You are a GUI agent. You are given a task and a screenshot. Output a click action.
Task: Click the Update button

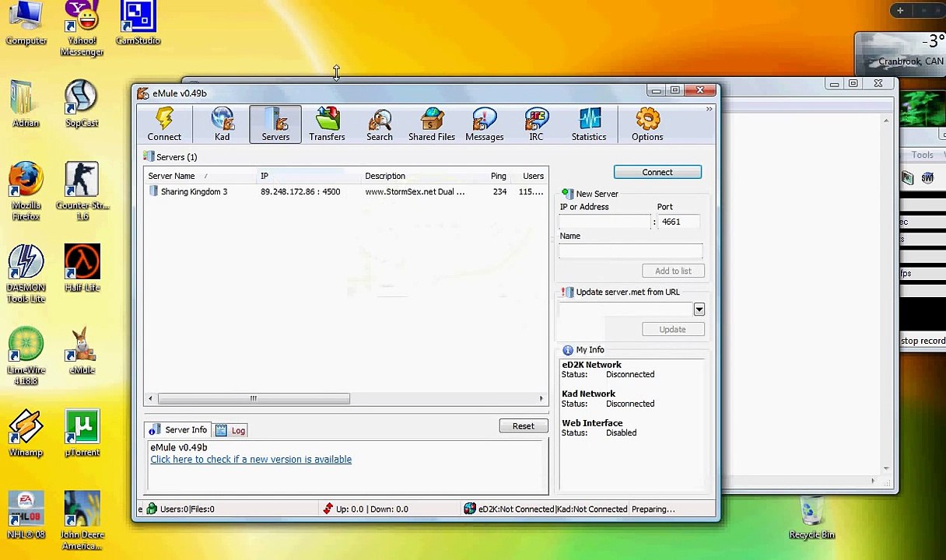(673, 329)
